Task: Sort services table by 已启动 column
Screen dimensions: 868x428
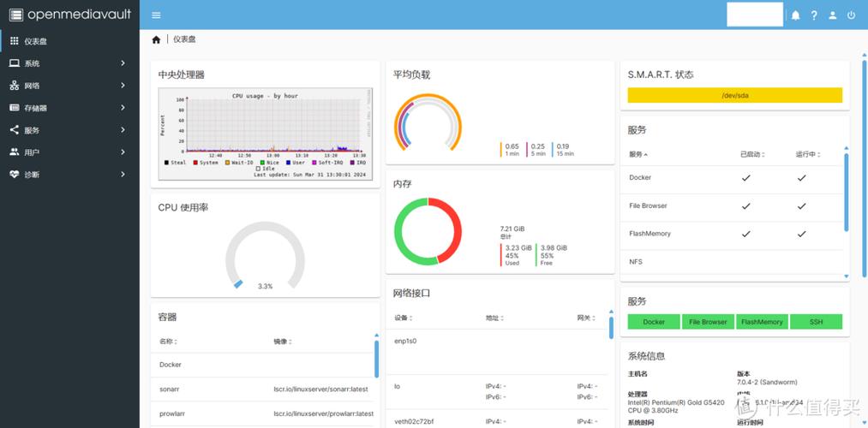Action: [752, 154]
